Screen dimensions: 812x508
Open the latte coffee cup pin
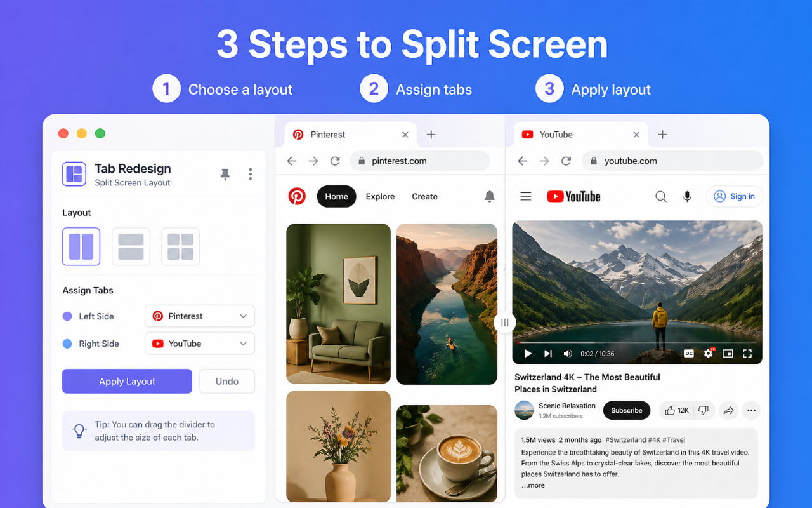coord(447,454)
